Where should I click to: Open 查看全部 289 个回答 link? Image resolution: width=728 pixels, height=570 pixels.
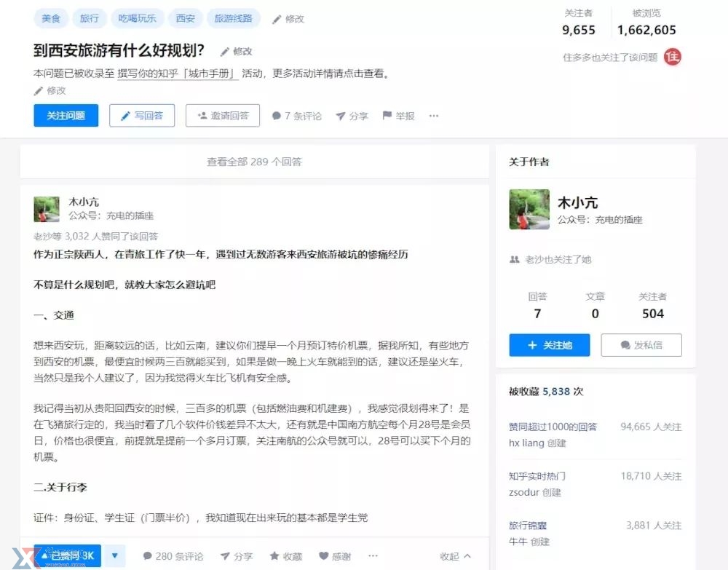pyautogui.click(x=254, y=162)
